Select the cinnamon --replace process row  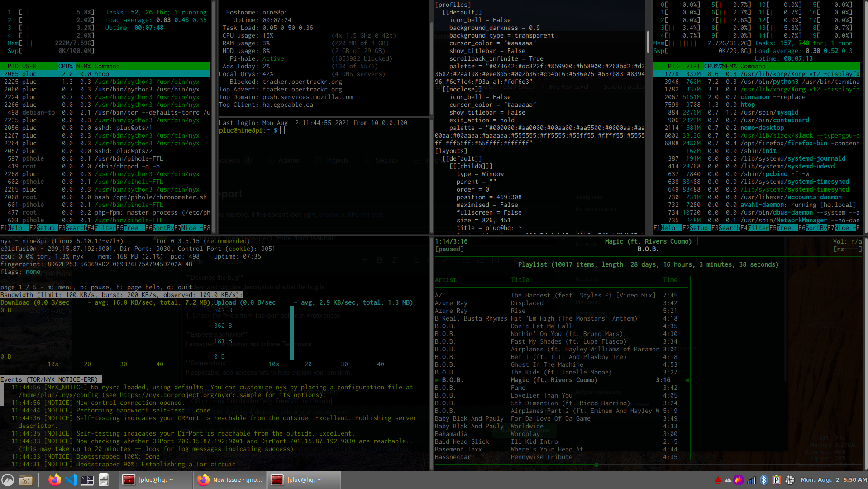coord(757,97)
